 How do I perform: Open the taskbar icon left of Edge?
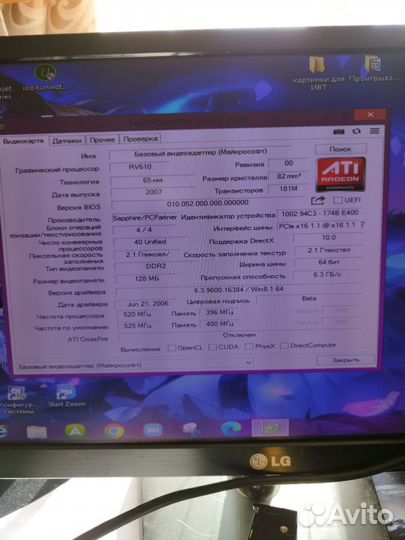[191, 429]
